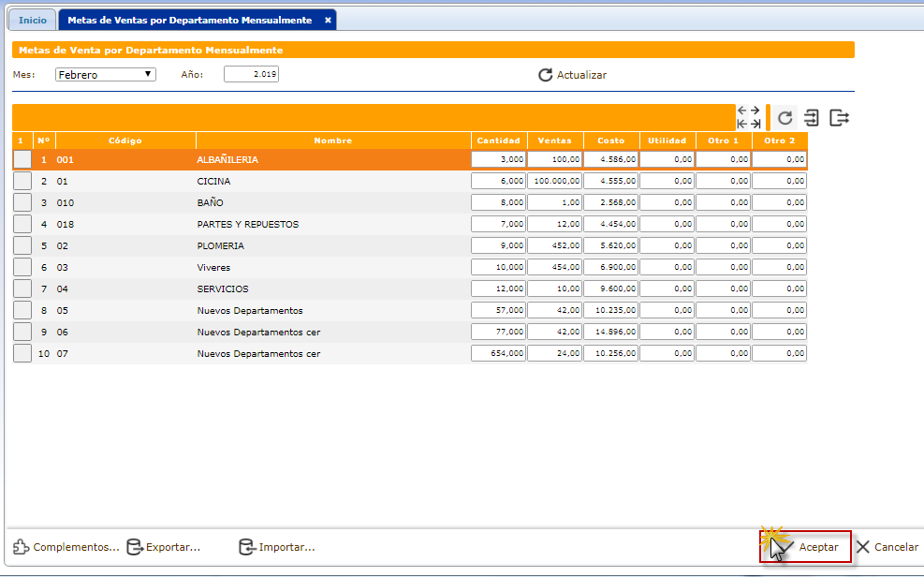The width and height of the screenshot is (924, 577).
Task: Click the Cancelar button
Action: point(887,547)
